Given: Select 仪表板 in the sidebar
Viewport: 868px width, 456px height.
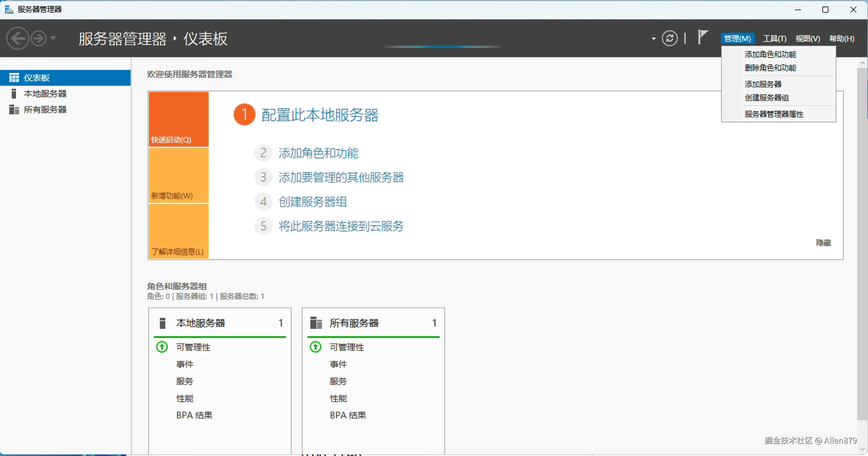Looking at the screenshot, I should pyautogui.click(x=36, y=78).
